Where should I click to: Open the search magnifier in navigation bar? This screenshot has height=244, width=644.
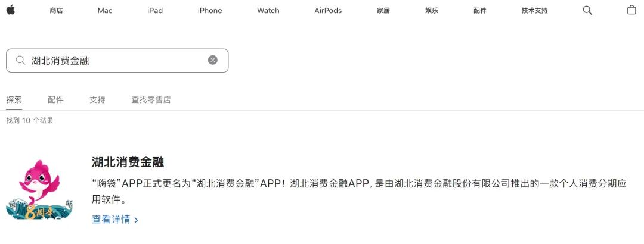[x=587, y=11]
